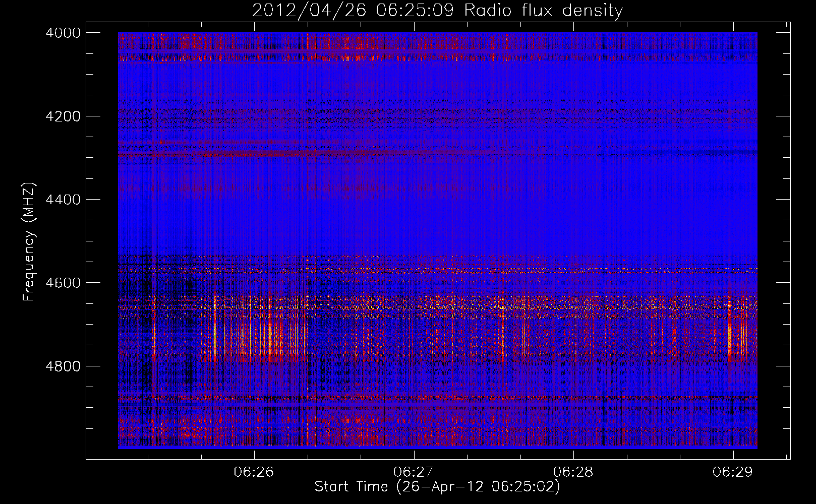This screenshot has height=504, width=816.
Task: Click the 4400 frequency tick label
Action: [63, 200]
